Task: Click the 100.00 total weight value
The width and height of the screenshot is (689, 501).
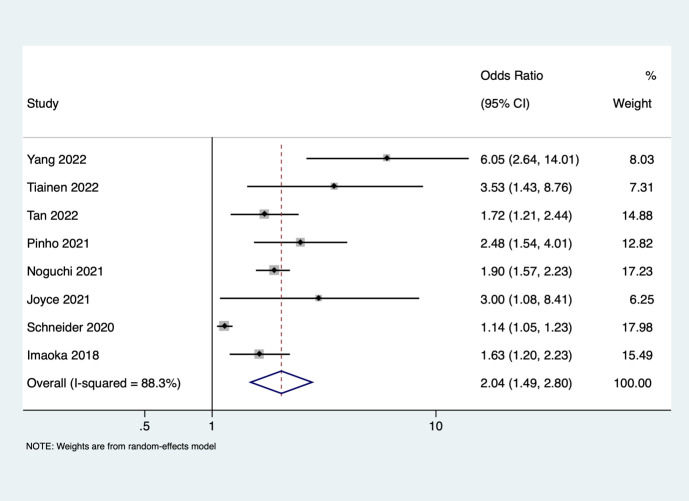Action: tap(632, 383)
